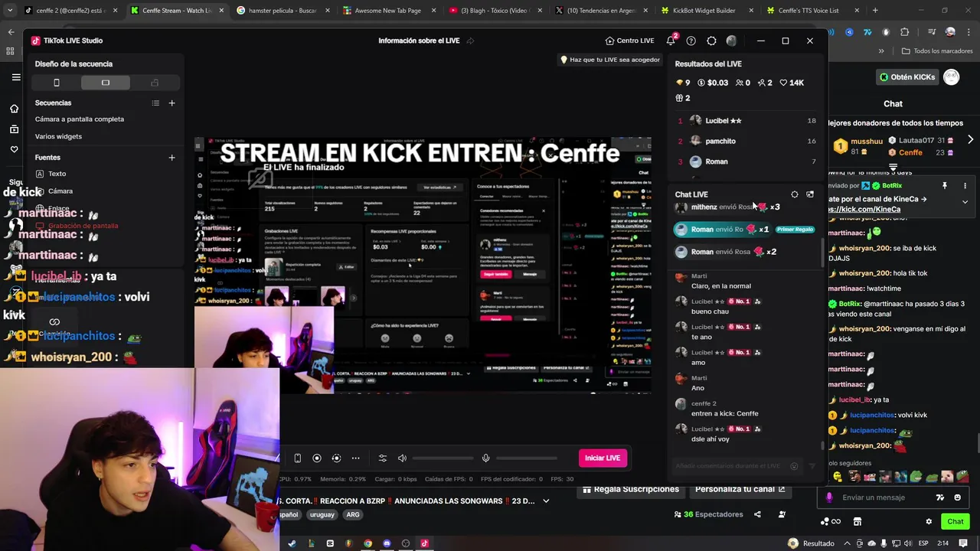
Task: Select the landscape layout in Diseño de la secuencia
Action: [x=106, y=83]
